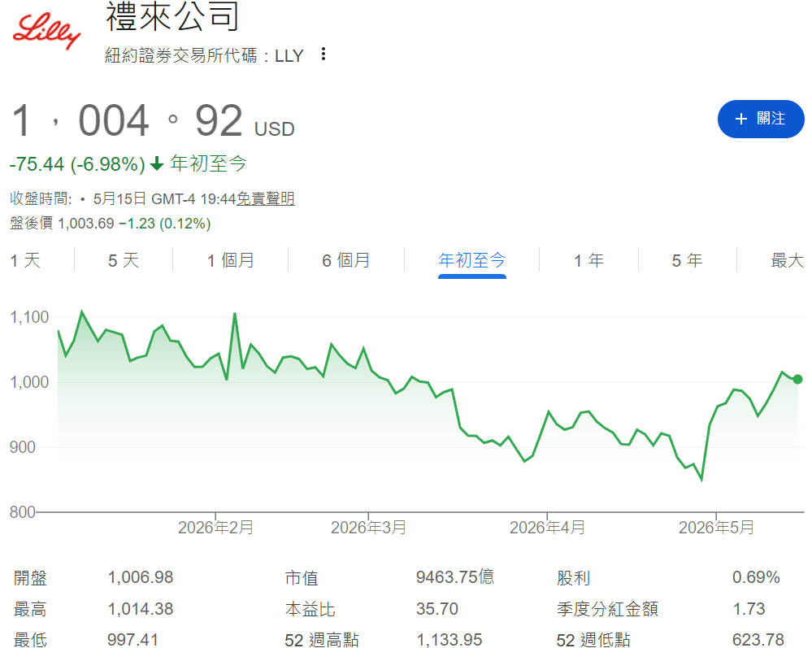Click the 收盤時間 5月15日 timestamp text
Image resolution: width=812 pixels, height=648 pixels.
123,198
